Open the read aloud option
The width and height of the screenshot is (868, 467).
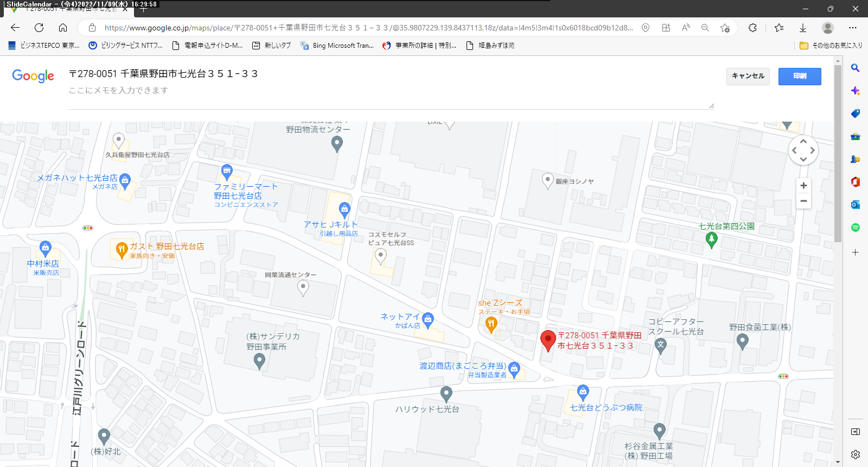686,28
